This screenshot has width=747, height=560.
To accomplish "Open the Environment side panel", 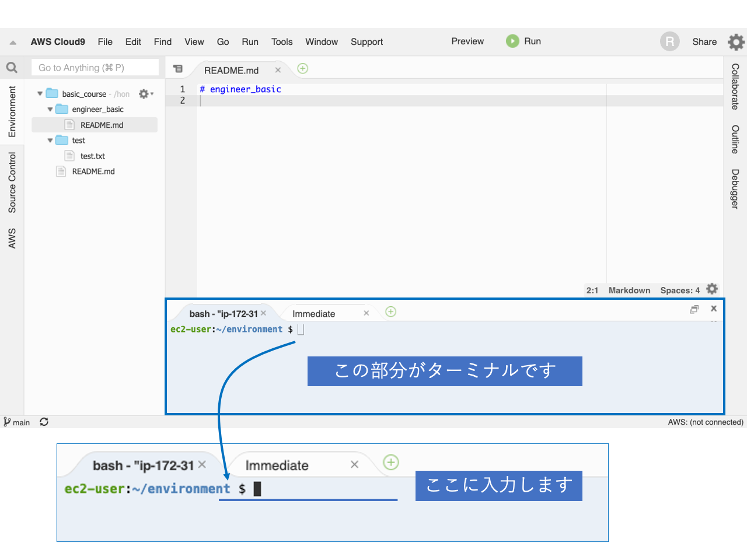I will pyautogui.click(x=12, y=111).
